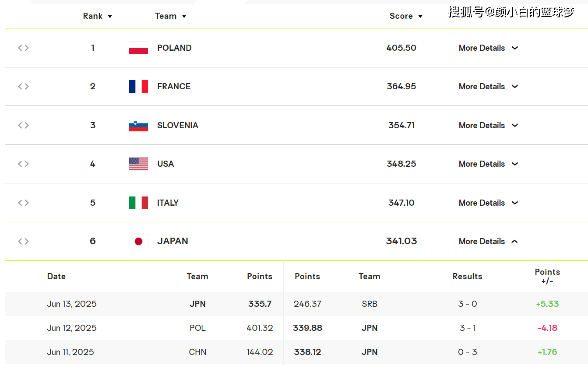The height and width of the screenshot is (365, 588).
Task: Open the ITALY team name link
Action: pos(168,203)
